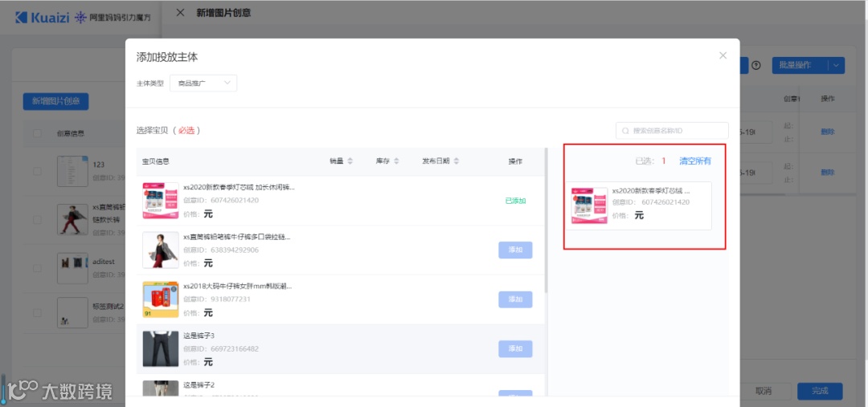Click selected item thumbnail in 已选 panel
Viewport: 868px width, 407px height.
[590, 206]
